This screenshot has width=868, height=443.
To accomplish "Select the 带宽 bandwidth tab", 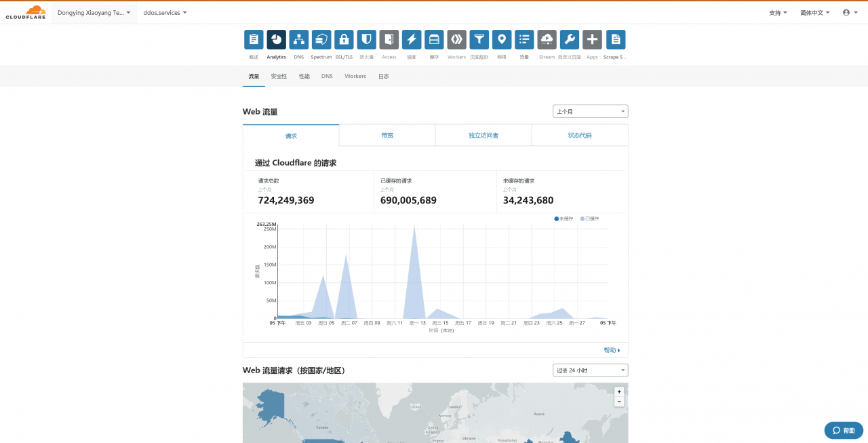I will tap(387, 136).
